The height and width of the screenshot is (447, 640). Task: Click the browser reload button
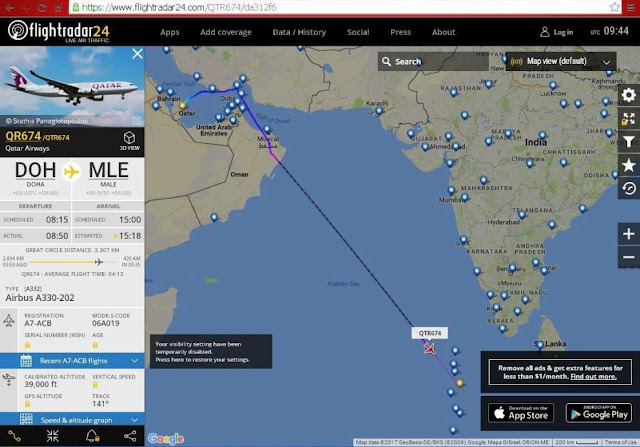[41, 7]
